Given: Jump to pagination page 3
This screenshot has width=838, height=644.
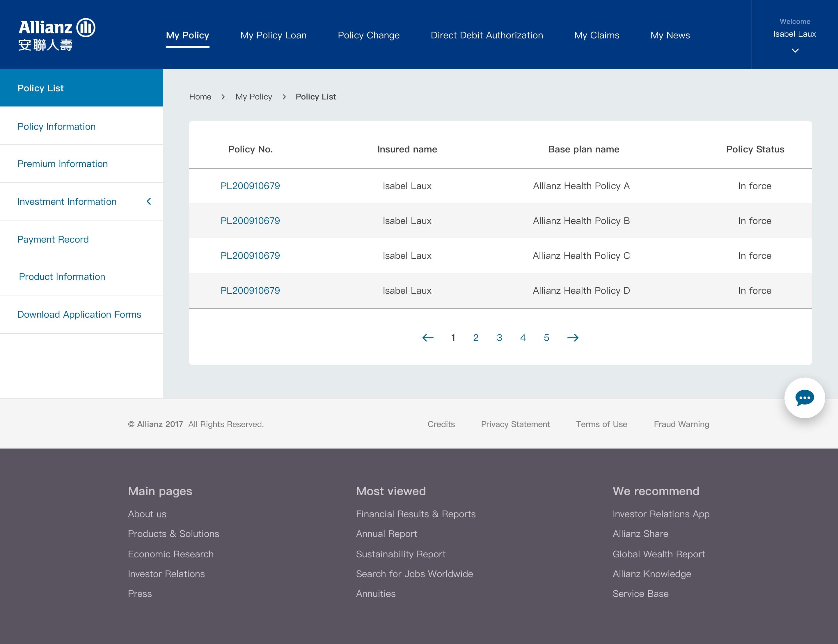Looking at the screenshot, I should (x=499, y=338).
